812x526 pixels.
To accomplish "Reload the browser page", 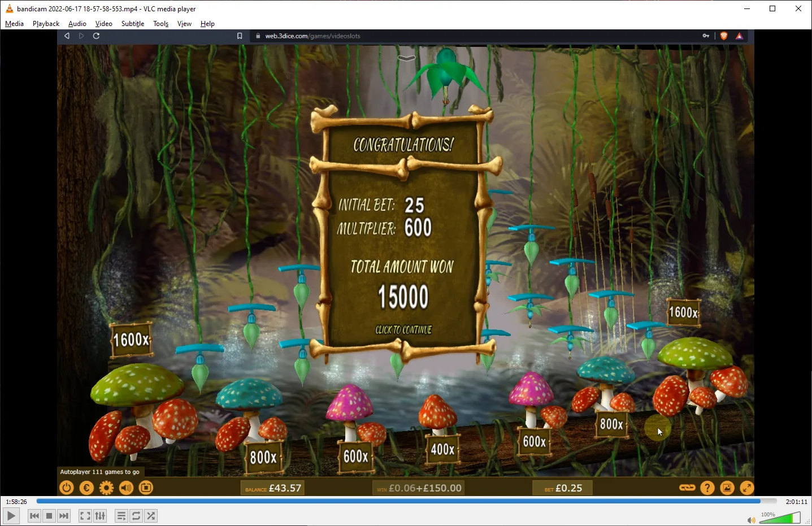I will (96, 36).
